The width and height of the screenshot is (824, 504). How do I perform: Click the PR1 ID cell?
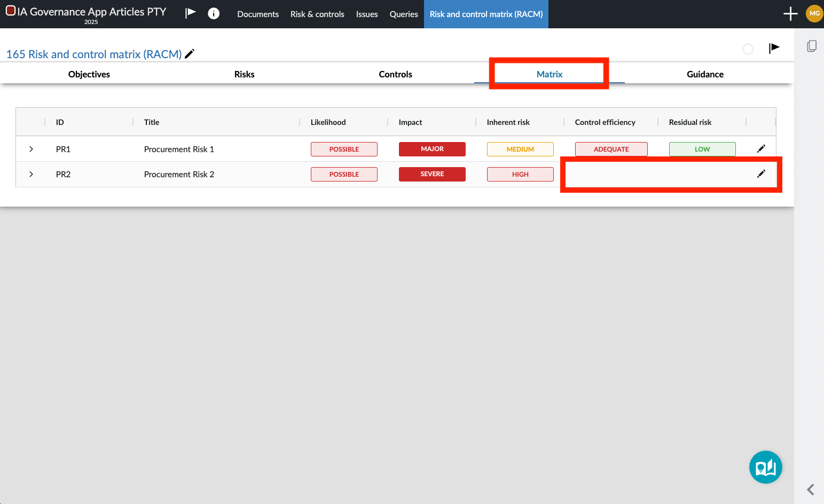(63, 149)
